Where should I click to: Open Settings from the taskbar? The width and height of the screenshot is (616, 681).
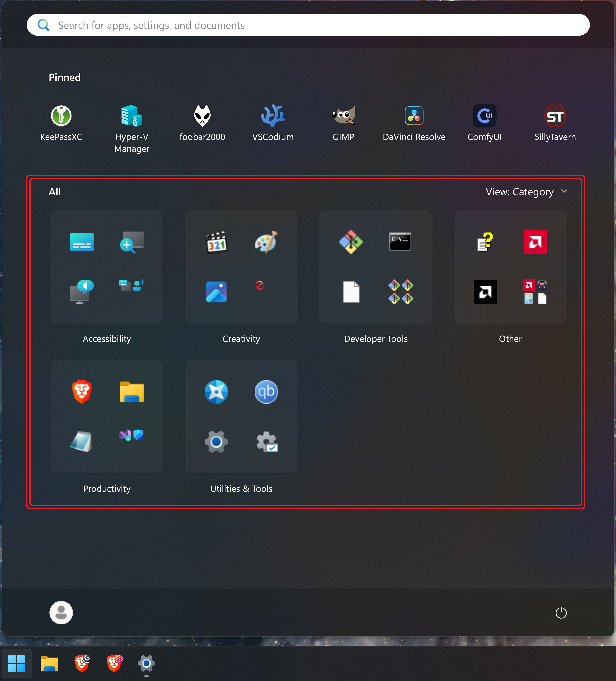click(146, 664)
